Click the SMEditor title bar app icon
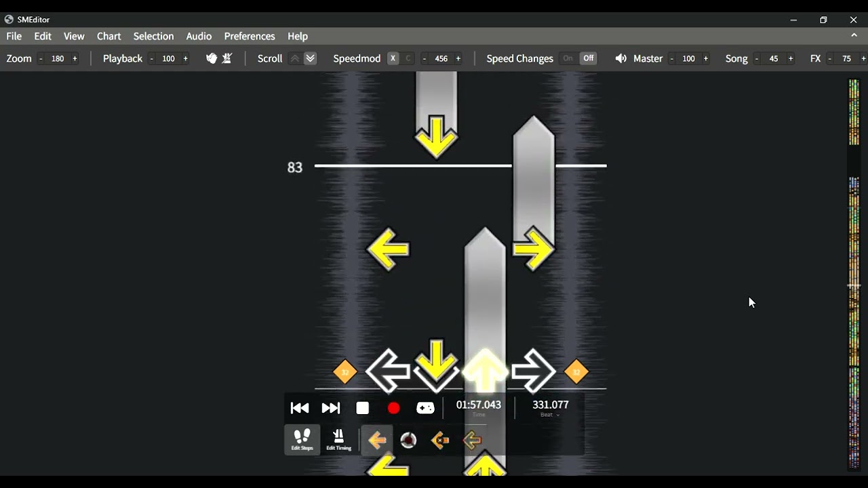The image size is (868, 488). [9, 20]
